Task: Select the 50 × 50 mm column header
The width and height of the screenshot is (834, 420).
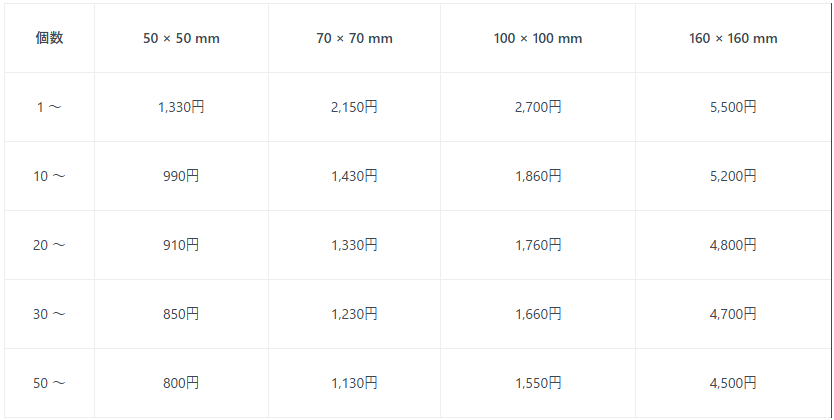Action: pyautogui.click(x=181, y=38)
